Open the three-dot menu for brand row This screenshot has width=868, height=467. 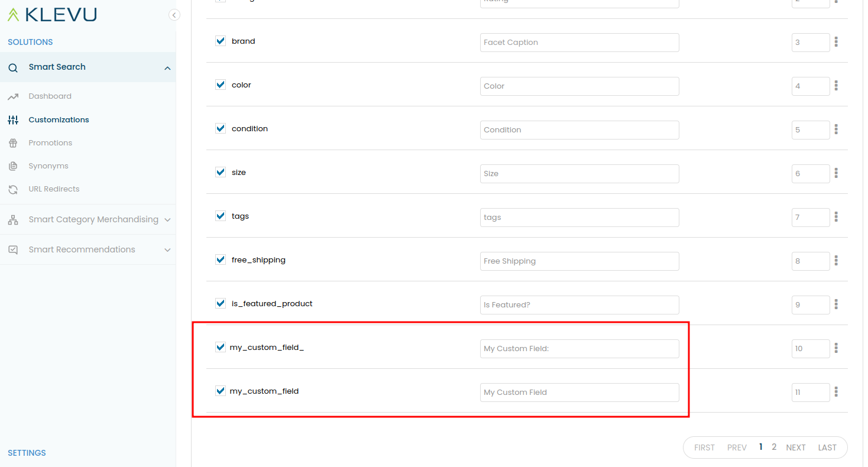836,42
